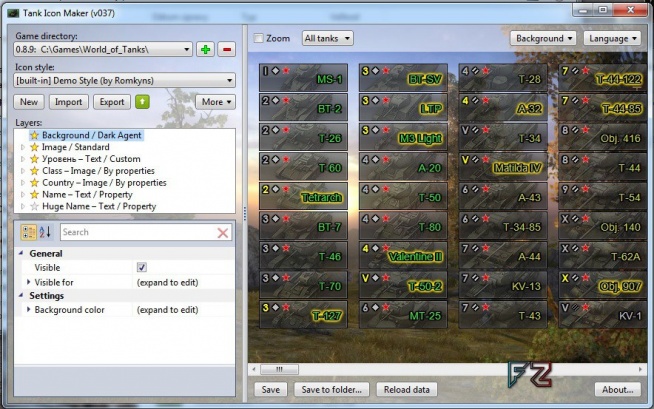The height and width of the screenshot is (409, 654).
Task: Select the BT-SV tank icon
Action: pos(403,78)
